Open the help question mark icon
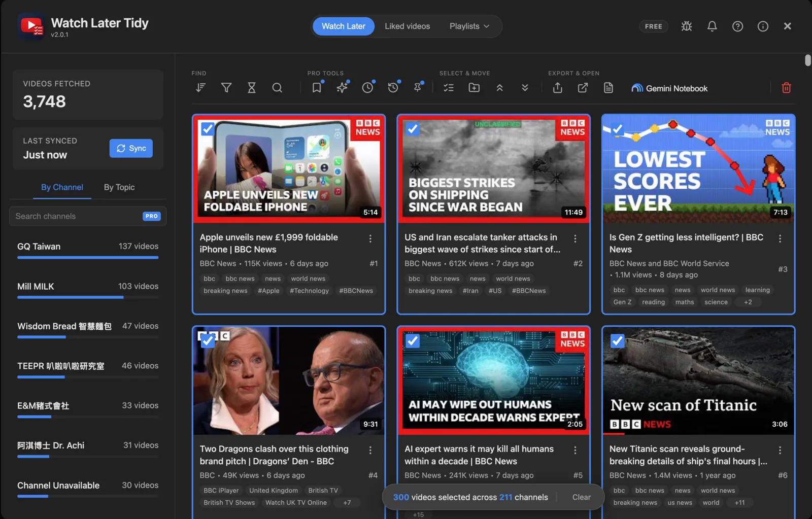812x519 pixels. pyautogui.click(x=737, y=26)
